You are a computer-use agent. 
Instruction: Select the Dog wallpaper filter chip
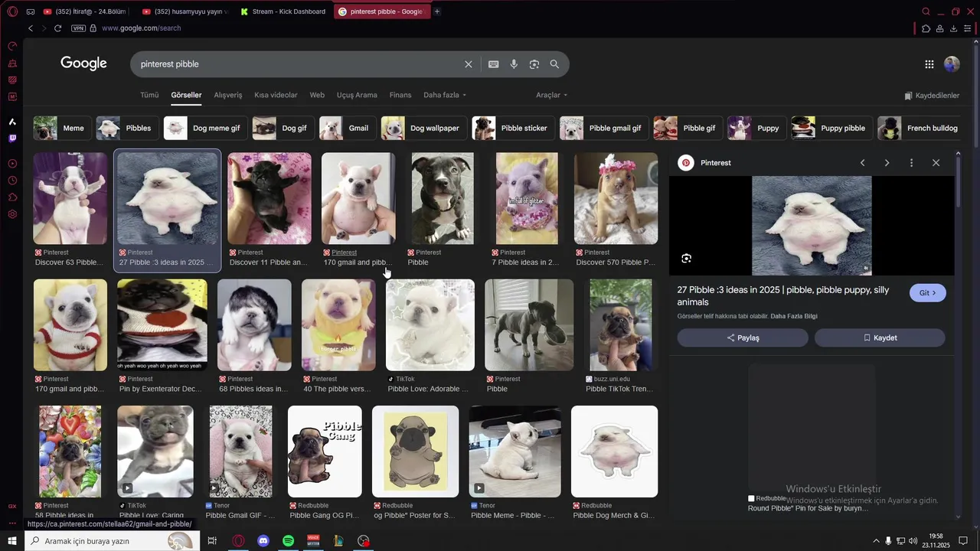[423, 128]
